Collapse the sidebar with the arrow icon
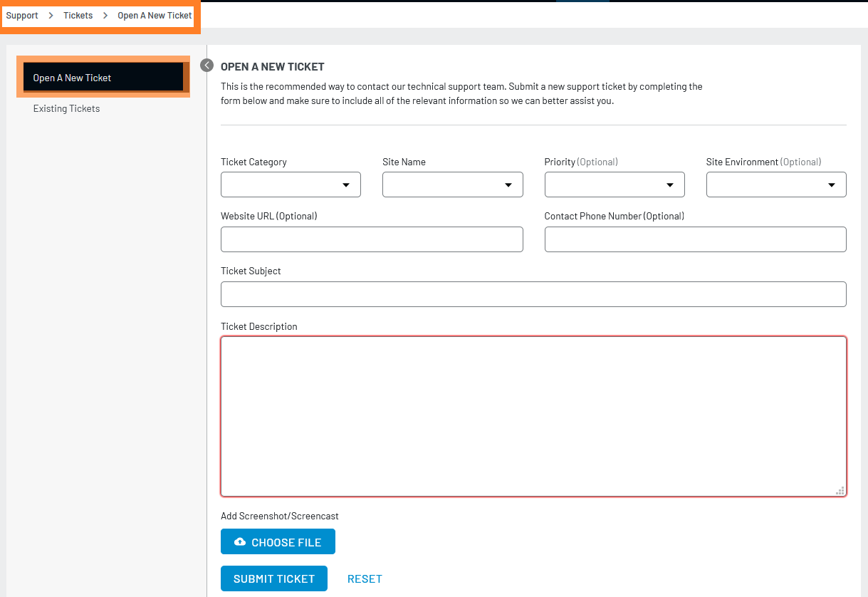The height and width of the screenshot is (597, 868). [206, 66]
